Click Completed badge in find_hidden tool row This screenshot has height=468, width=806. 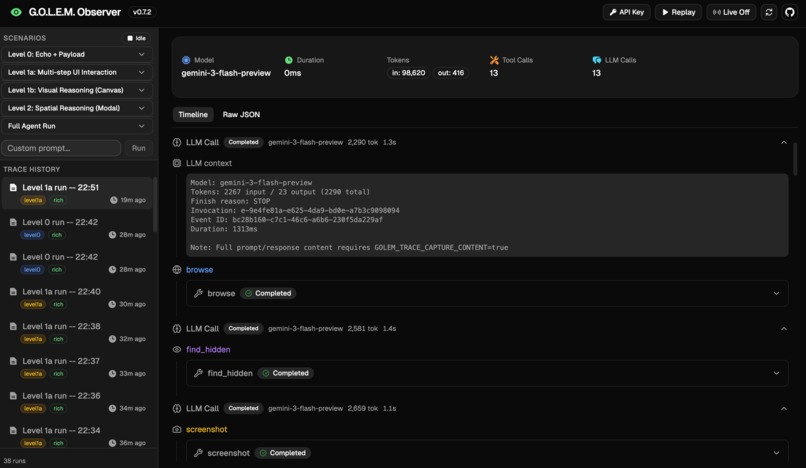[x=286, y=373]
